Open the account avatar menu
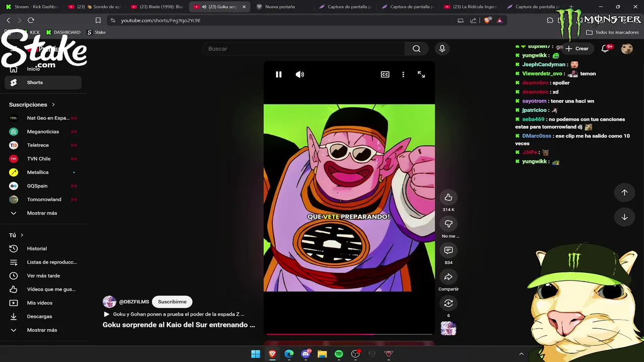This screenshot has width=644, height=362. [627, 49]
